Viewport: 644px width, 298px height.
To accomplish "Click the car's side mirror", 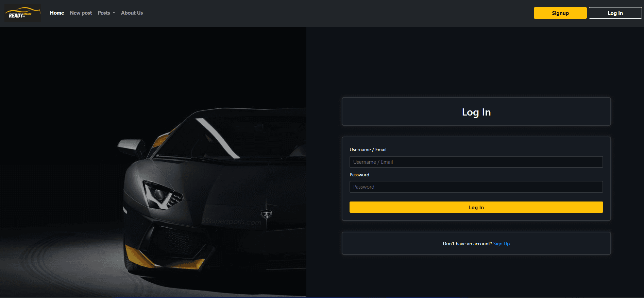I will 131,146.
